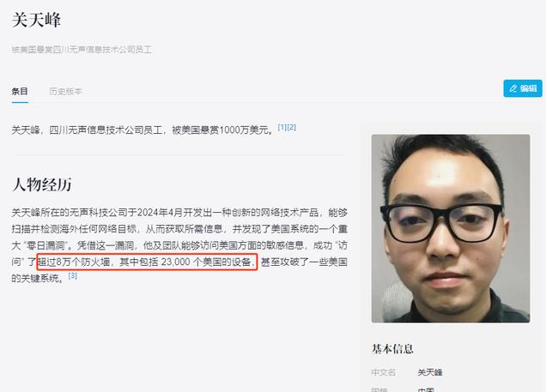The image size is (546, 392).
Task: Click the 基本信息 heading in the sidebar
Action: [x=392, y=348]
